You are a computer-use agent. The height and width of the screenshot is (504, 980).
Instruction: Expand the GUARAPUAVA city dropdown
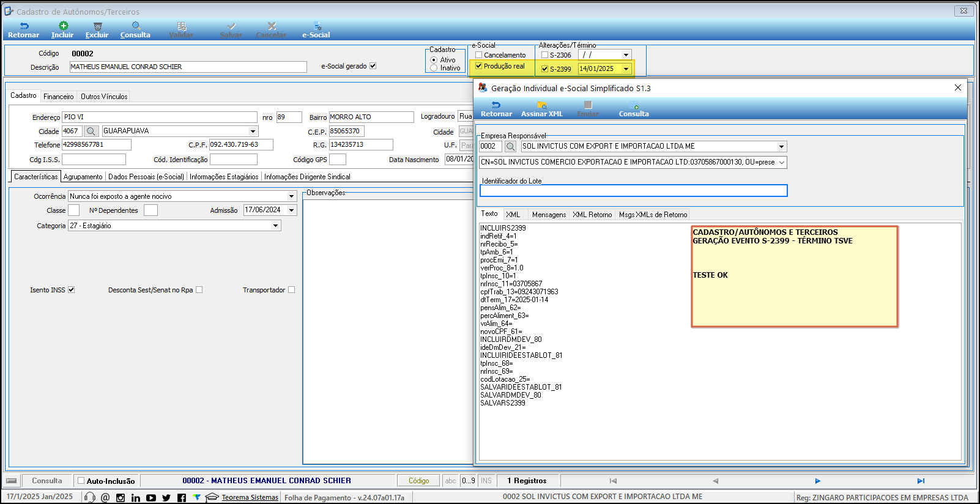(253, 131)
